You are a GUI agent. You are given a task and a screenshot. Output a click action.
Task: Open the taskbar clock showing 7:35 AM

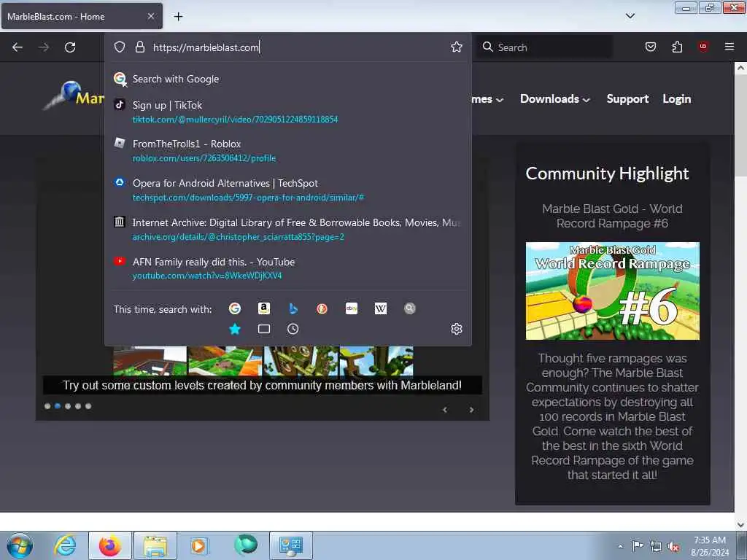click(x=709, y=545)
